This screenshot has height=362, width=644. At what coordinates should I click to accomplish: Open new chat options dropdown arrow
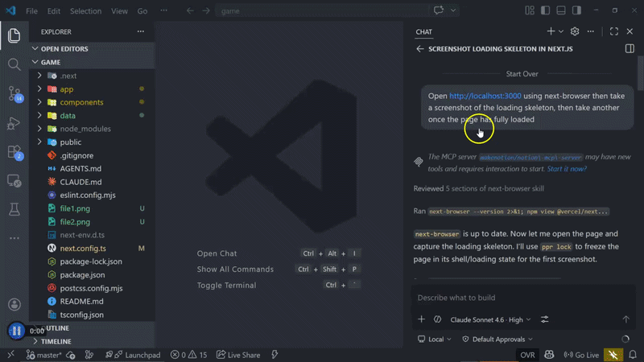coord(560,31)
